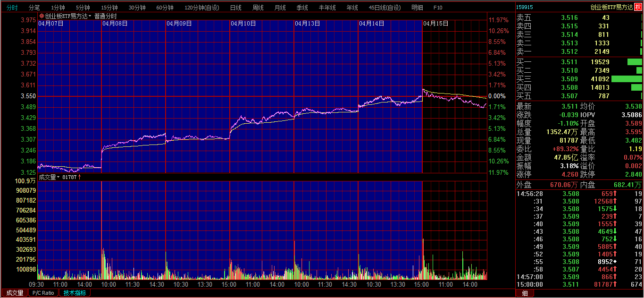The width and height of the screenshot is (644, 298).
Task: Click the 15:00:00 tick row volume 81787
Action: point(603,284)
